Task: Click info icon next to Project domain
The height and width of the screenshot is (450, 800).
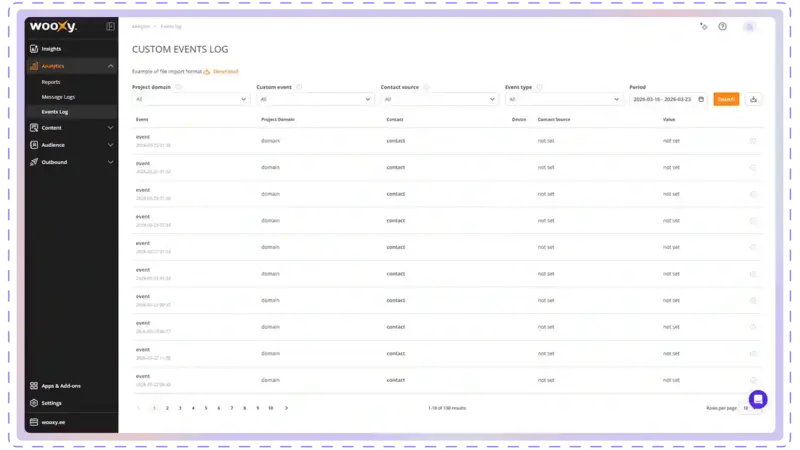Action: [178, 87]
